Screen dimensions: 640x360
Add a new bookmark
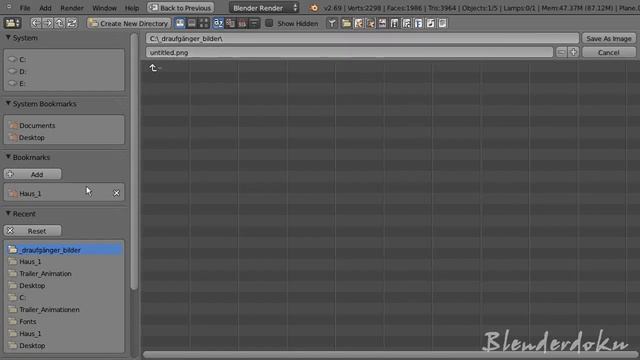coord(33,174)
